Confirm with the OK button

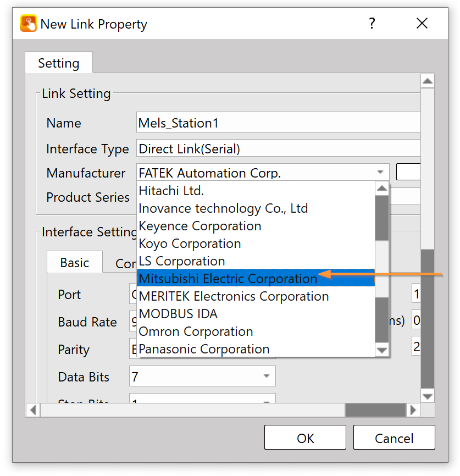coord(305,438)
